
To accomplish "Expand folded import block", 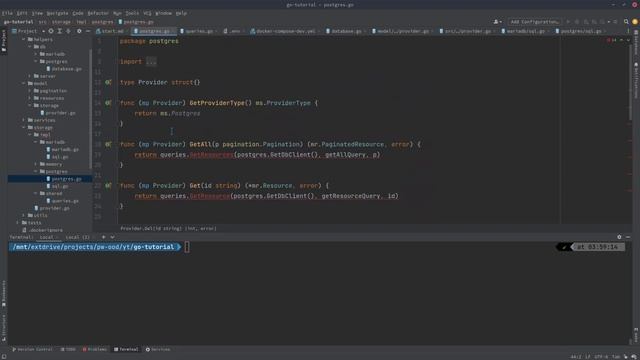I will pos(151,62).
